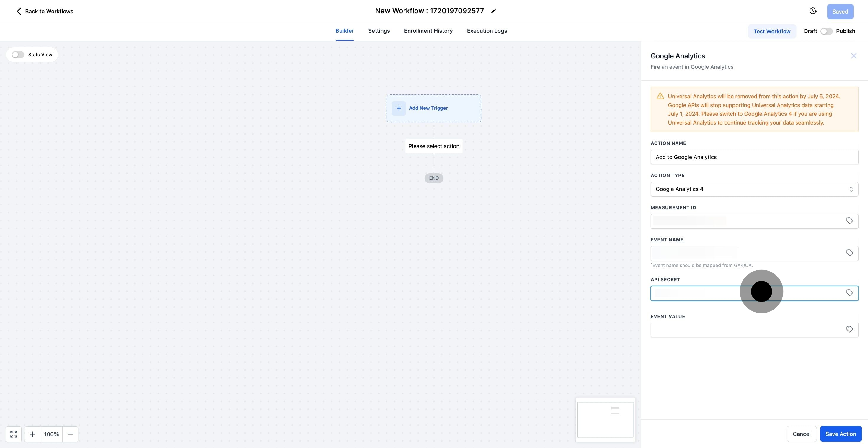
Task: Click the Measurement ID input field
Action: 754,221
